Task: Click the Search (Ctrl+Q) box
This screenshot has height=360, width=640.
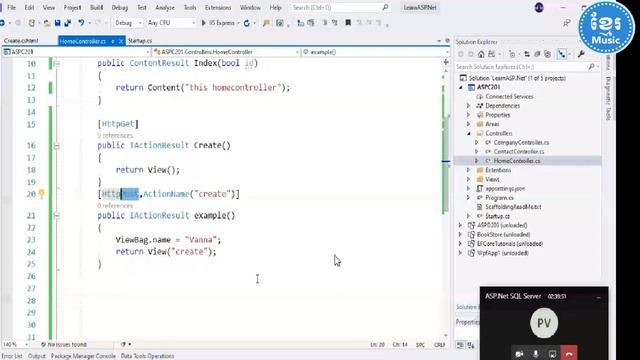Action: coord(341,7)
